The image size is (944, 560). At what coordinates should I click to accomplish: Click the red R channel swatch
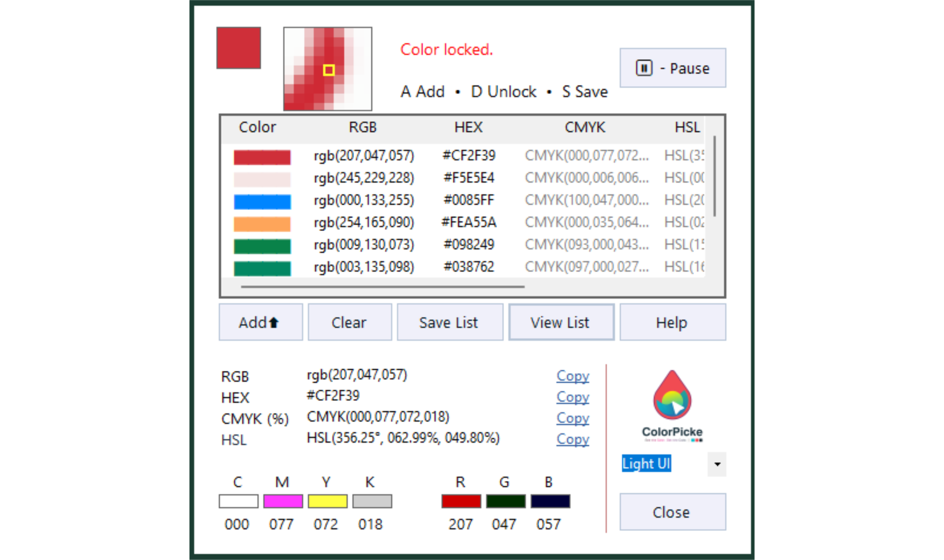point(461,501)
